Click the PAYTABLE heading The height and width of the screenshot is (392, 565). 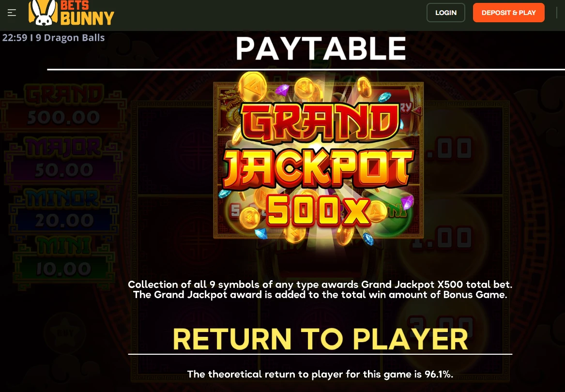[321, 49]
